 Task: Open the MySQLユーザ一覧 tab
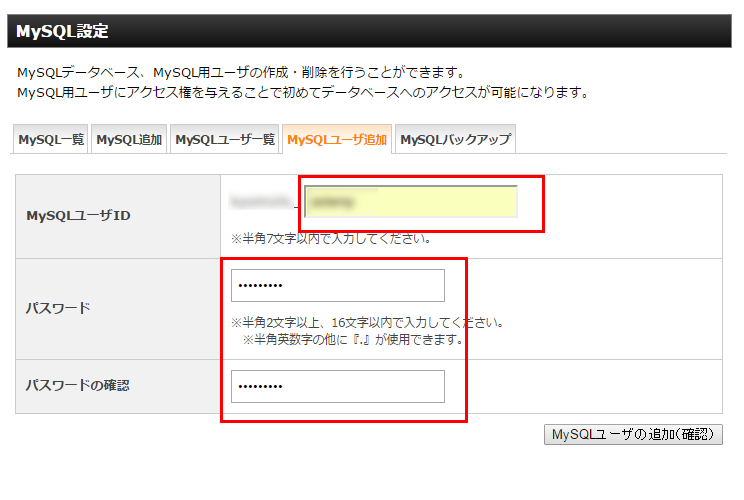[225, 139]
